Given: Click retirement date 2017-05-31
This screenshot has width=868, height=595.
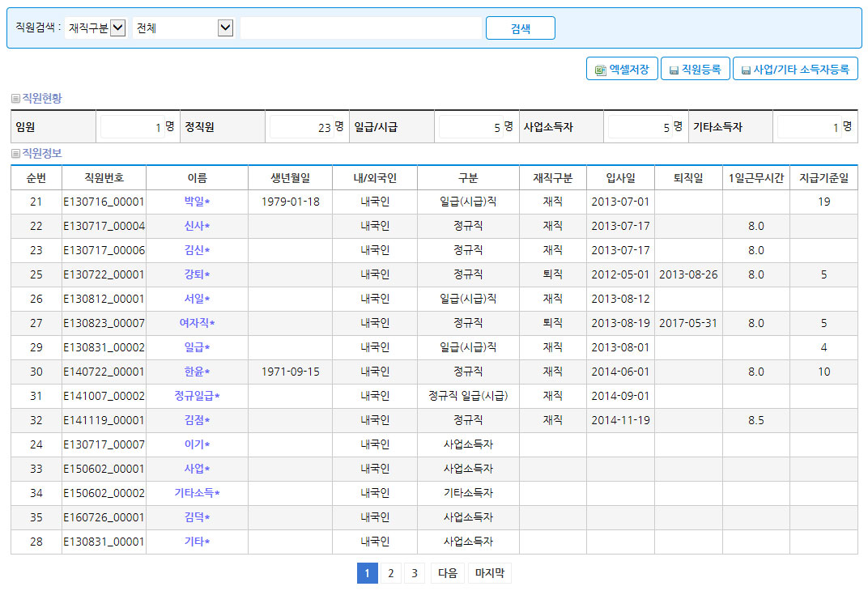Looking at the screenshot, I should coord(688,323).
